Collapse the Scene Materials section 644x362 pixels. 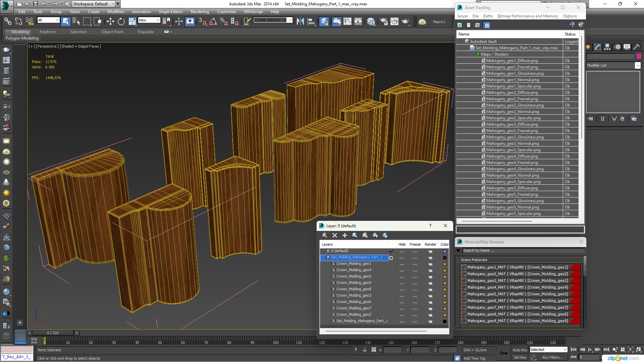(x=459, y=260)
